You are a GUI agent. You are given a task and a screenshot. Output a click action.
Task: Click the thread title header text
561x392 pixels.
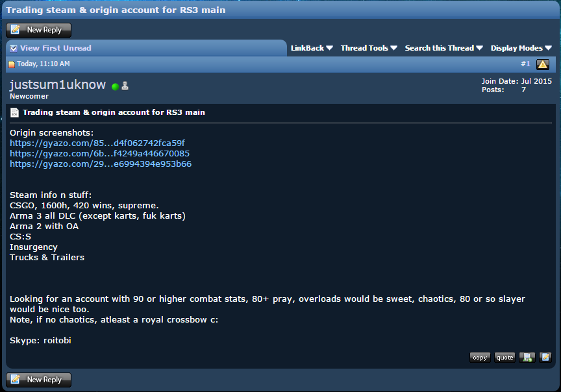click(116, 10)
